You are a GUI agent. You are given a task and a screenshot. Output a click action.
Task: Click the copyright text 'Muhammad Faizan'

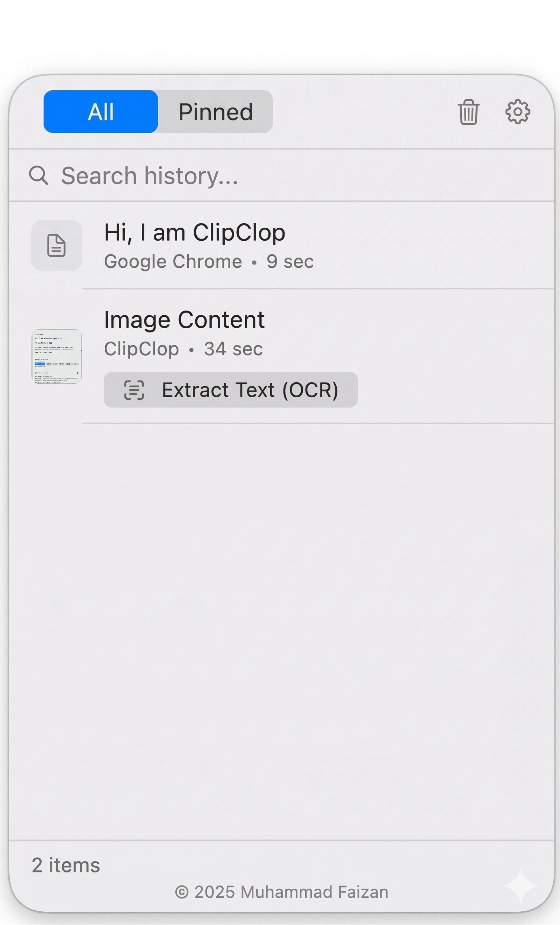pos(283,892)
